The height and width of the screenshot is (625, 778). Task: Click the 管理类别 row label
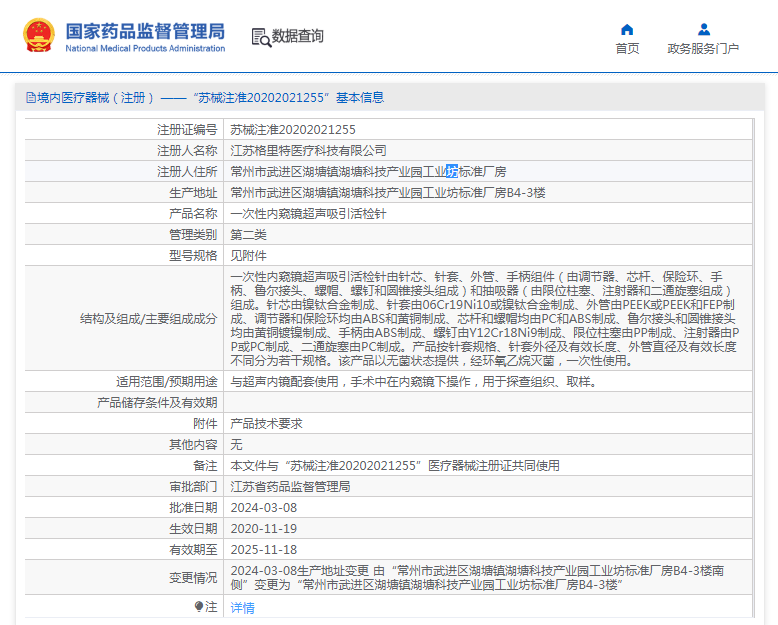(x=193, y=235)
